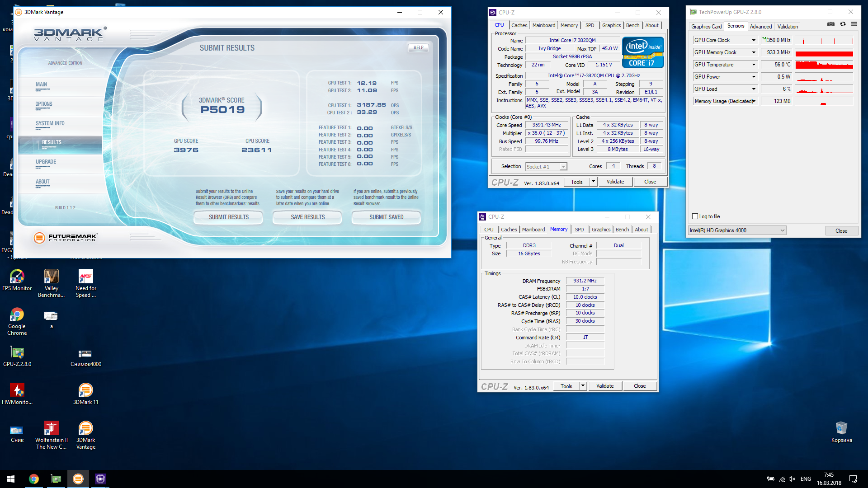Open Bench tab in upper CPU-Z window
The image size is (868, 488).
(x=632, y=25)
